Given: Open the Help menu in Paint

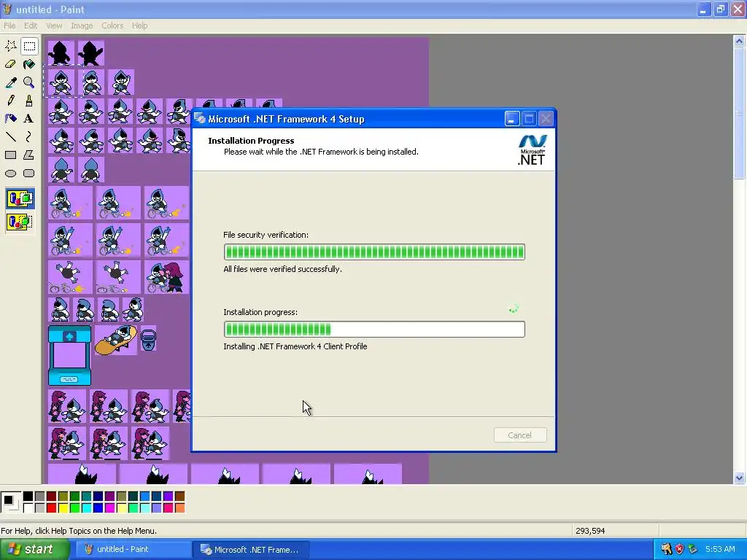Looking at the screenshot, I should (139, 26).
